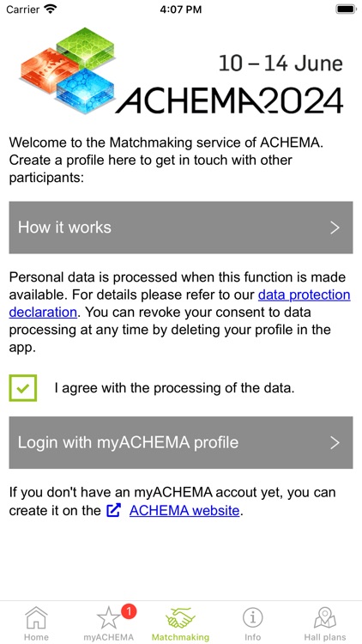This screenshot has width=362, height=644.
Task: Tap the Login with myACHEMA profile chevron
Action: point(335,443)
